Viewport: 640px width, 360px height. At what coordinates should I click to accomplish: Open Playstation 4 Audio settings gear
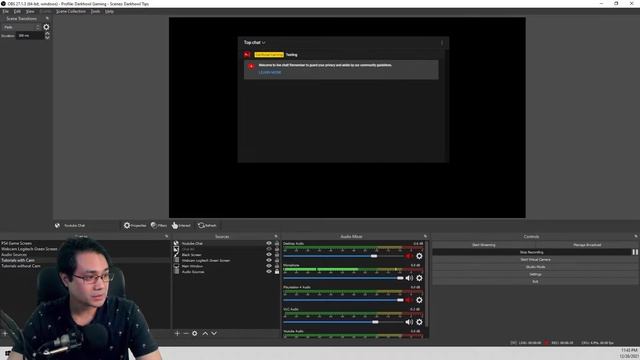419,300
